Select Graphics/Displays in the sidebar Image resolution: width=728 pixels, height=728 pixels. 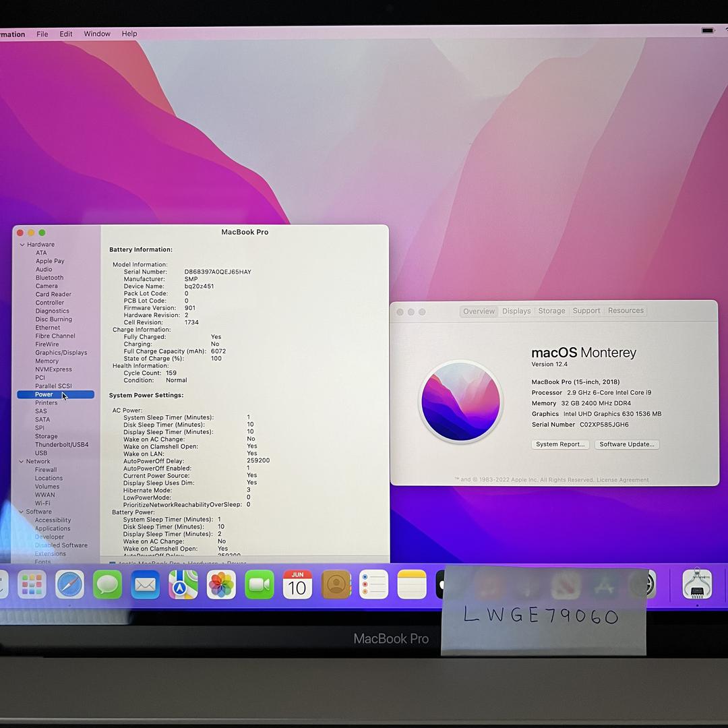61,353
